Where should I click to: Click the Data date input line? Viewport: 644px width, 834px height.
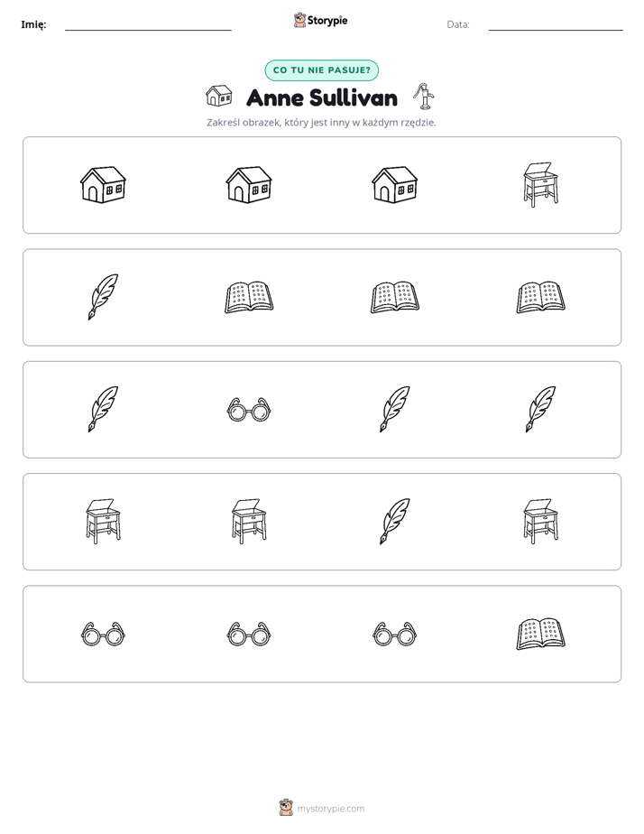(556, 25)
